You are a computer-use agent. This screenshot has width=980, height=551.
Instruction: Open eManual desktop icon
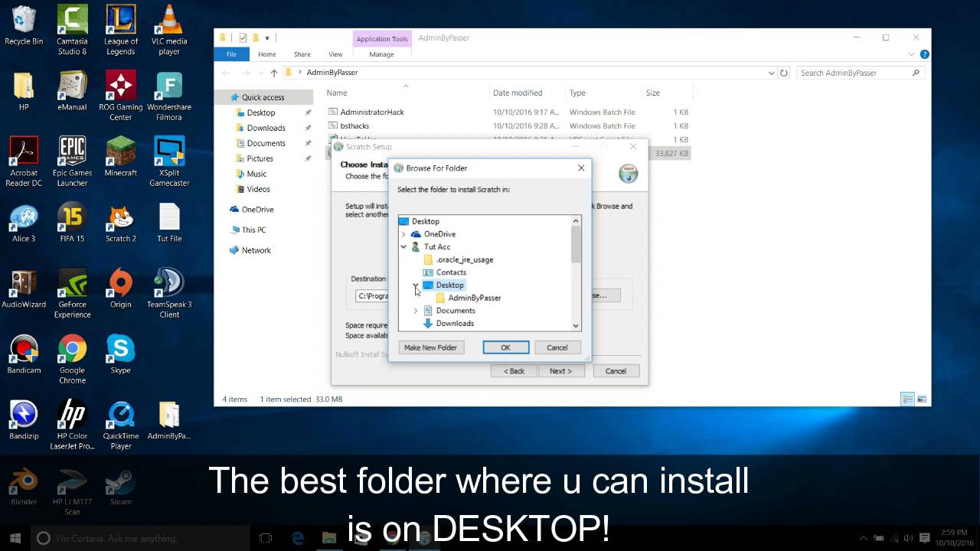(72, 91)
